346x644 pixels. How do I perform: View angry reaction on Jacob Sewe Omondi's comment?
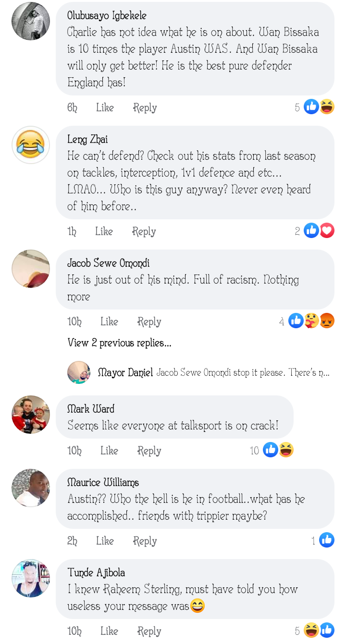click(327, 321)
